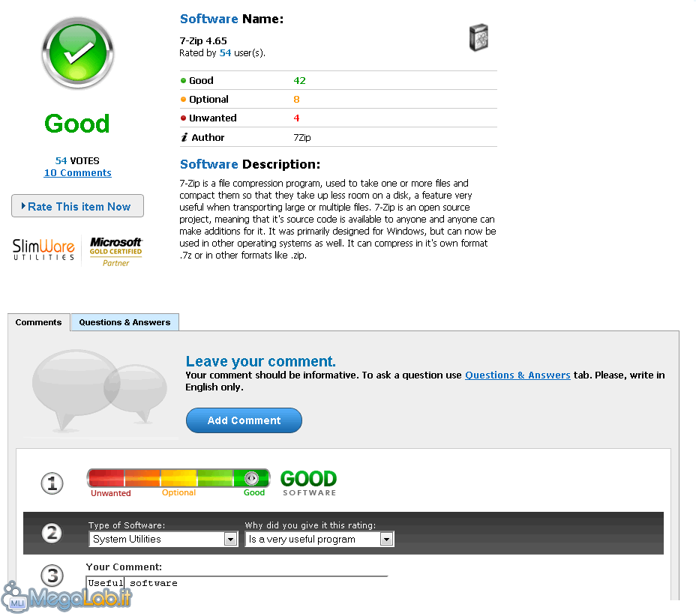Click the Good vote count 42
This screenshot has width=696, height=616.
(299, 81)
